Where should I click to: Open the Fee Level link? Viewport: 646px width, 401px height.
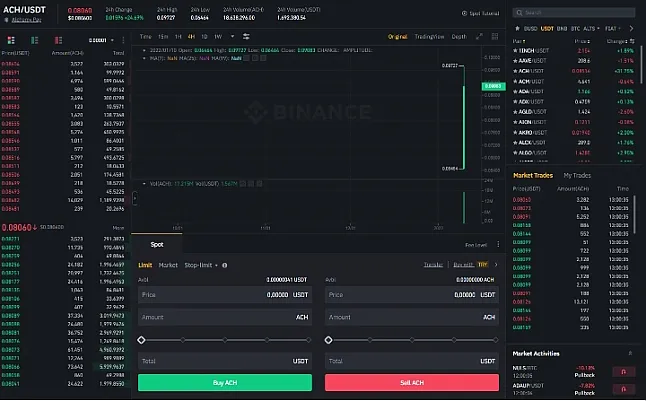[x=476, y=245]
